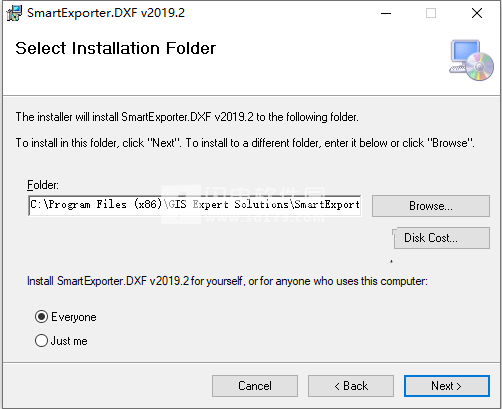
Task: Click the 'The installer will install' description line
Action: (187, 117)
